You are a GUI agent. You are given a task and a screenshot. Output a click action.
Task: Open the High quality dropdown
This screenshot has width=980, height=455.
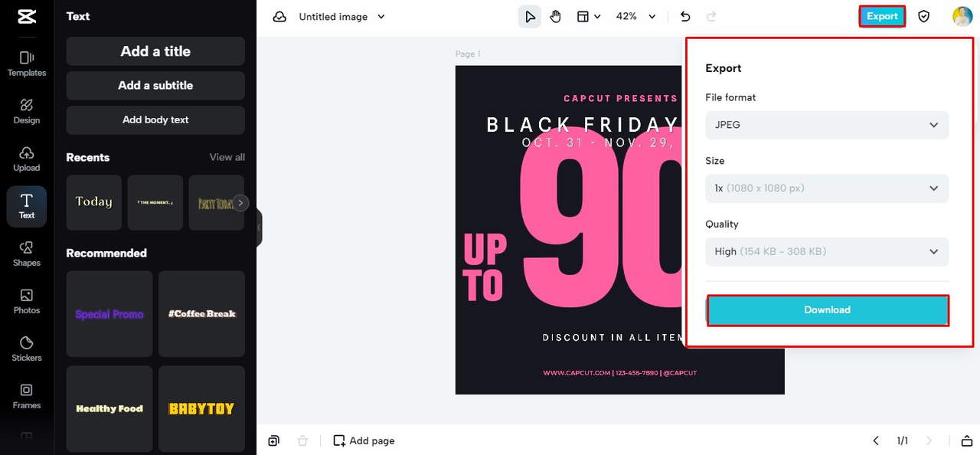click(x=827, y=252)
